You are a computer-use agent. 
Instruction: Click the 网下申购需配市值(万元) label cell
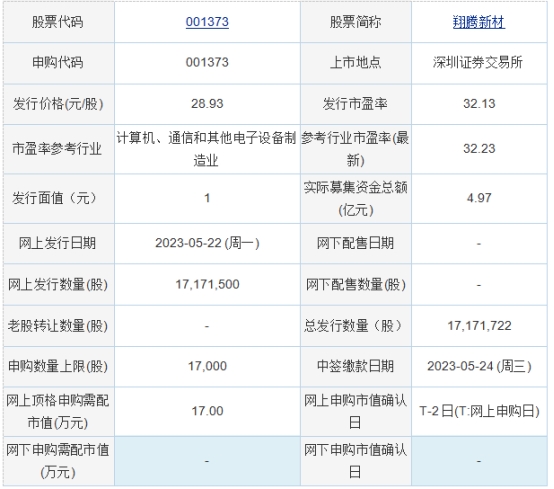pos(58,461)
